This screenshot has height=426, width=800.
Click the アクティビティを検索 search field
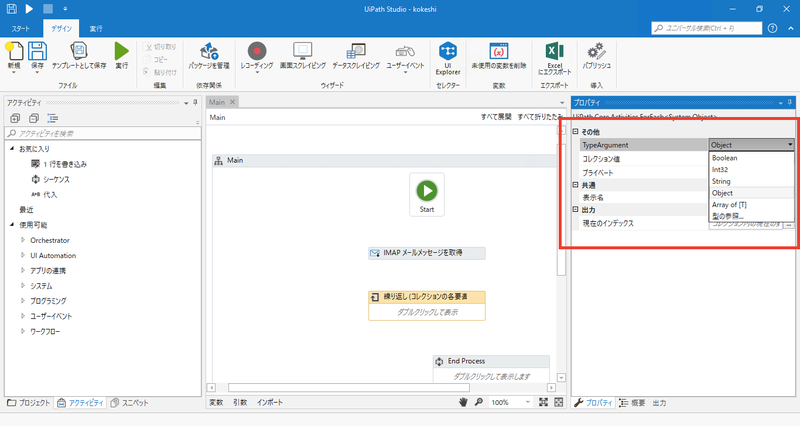pos(103,134)
